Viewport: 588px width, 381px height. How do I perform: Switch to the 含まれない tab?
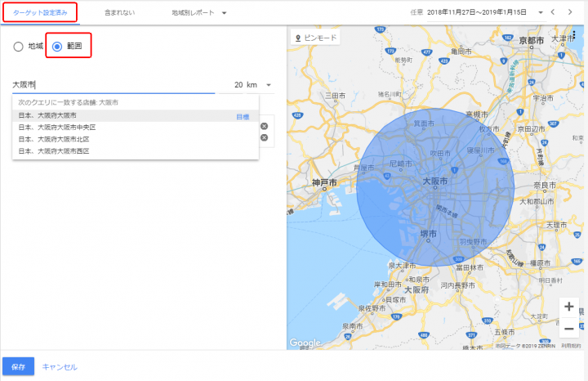(x=119, y=13)
